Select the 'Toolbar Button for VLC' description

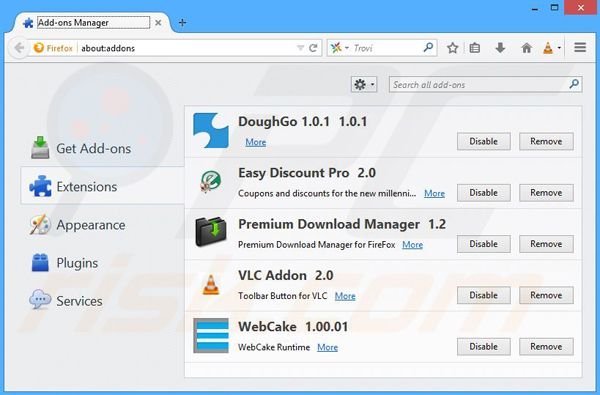click(283, 296)
